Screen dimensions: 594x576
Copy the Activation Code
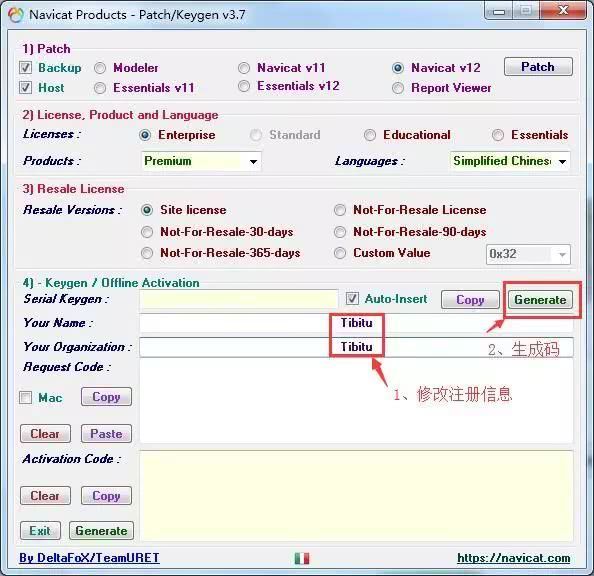click(x=106, y=496)
